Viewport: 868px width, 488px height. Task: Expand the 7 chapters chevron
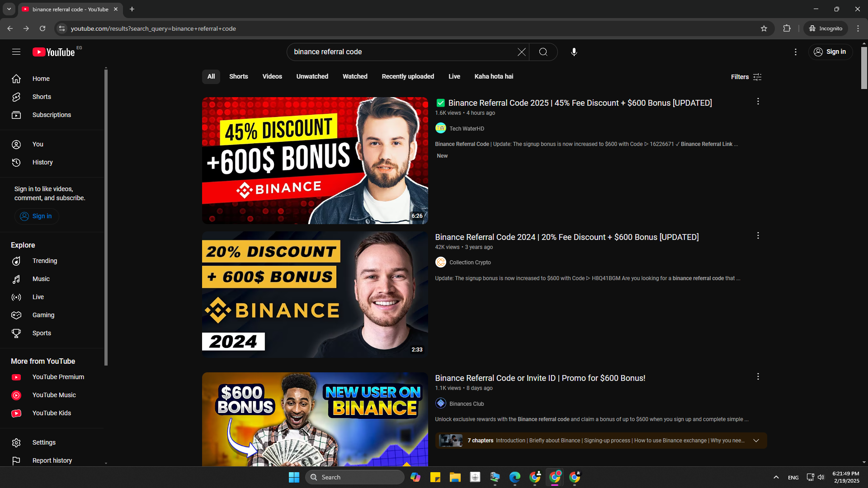tap(756, 441)
